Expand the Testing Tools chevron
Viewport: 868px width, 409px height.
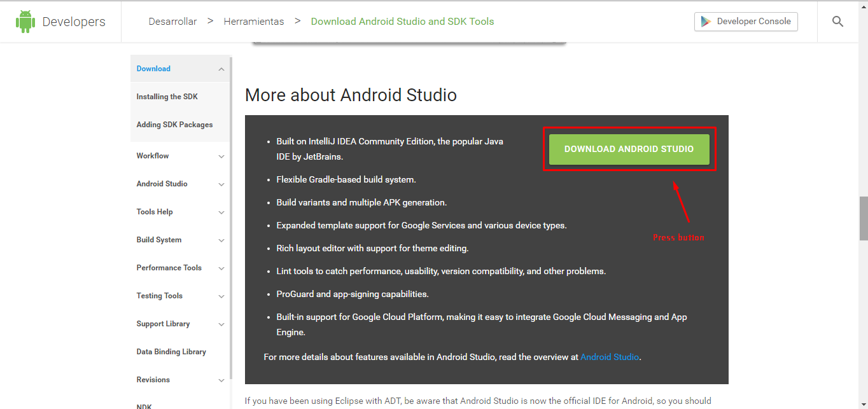(x=221, y=296)
